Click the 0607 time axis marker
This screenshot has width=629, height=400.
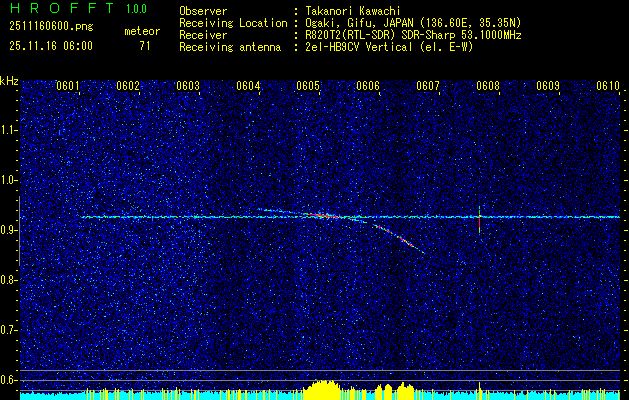[x=428, y=86]
